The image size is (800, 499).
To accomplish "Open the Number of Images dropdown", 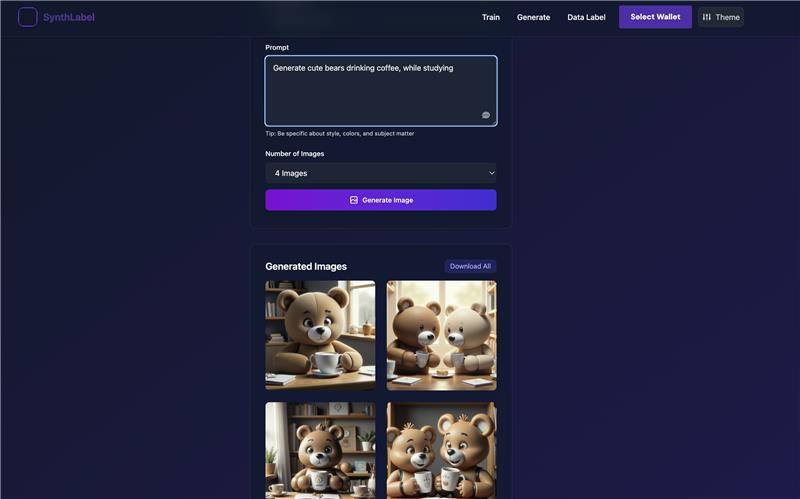I will click(381, 173).
